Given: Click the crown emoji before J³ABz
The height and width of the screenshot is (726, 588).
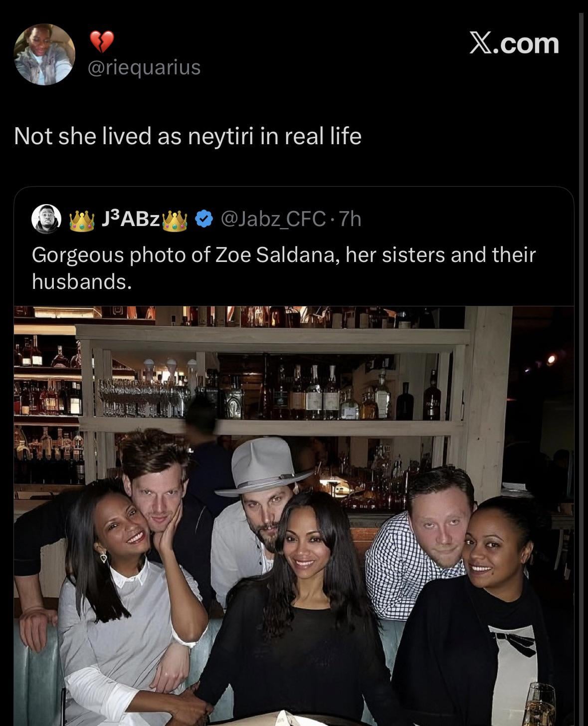Looking at the screenshot, I should (82, 220).
